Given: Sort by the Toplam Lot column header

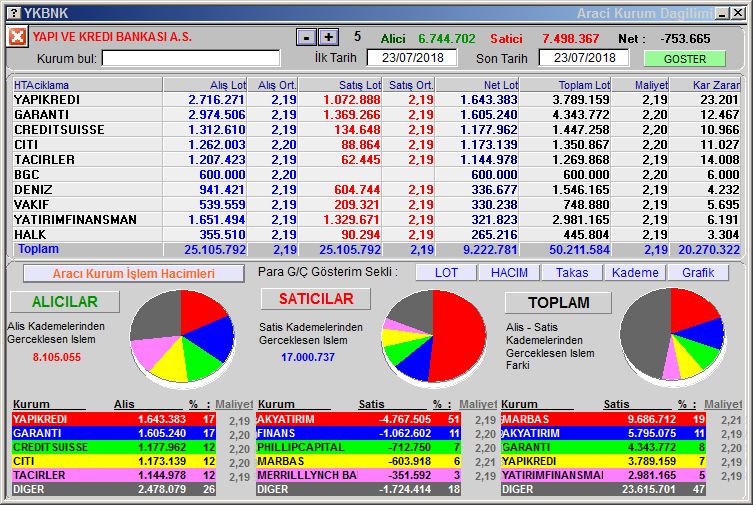Looking at the screenshot, I should (x=565, y=85).
